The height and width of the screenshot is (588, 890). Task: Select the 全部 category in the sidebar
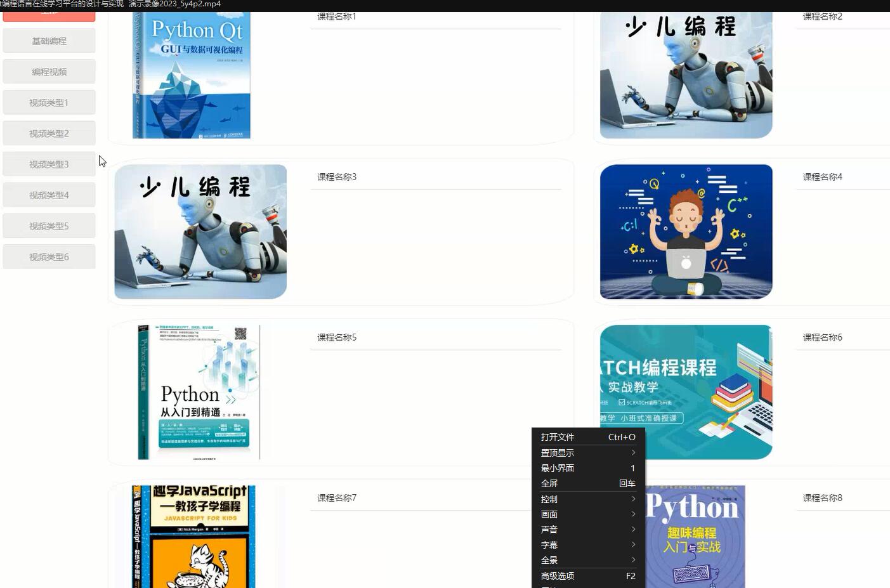click(49, 13)
